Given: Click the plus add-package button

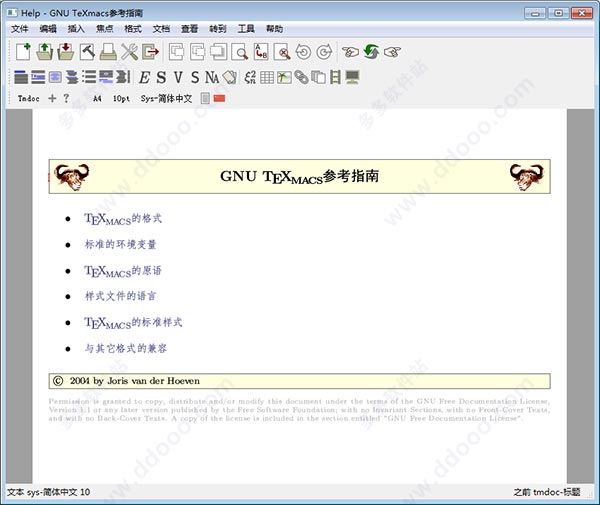Looking at the screenshot, I should (52, 98).
